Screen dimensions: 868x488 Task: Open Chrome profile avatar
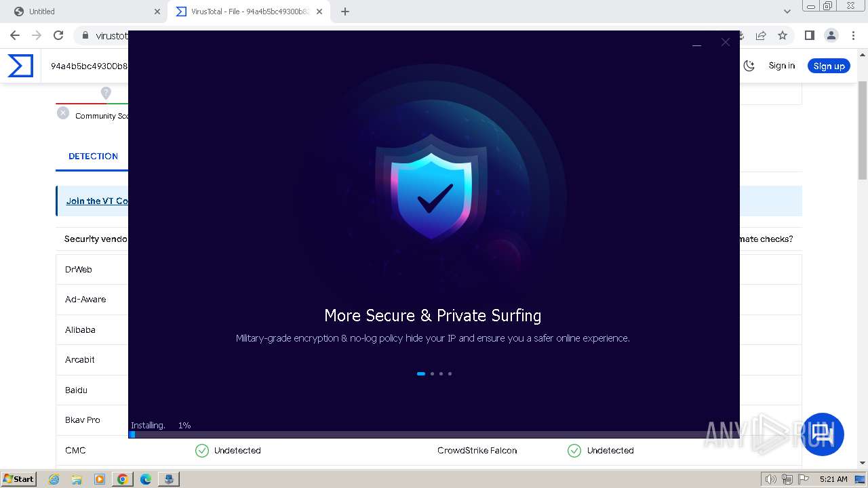pyautogui.click(x=831, y=35)
